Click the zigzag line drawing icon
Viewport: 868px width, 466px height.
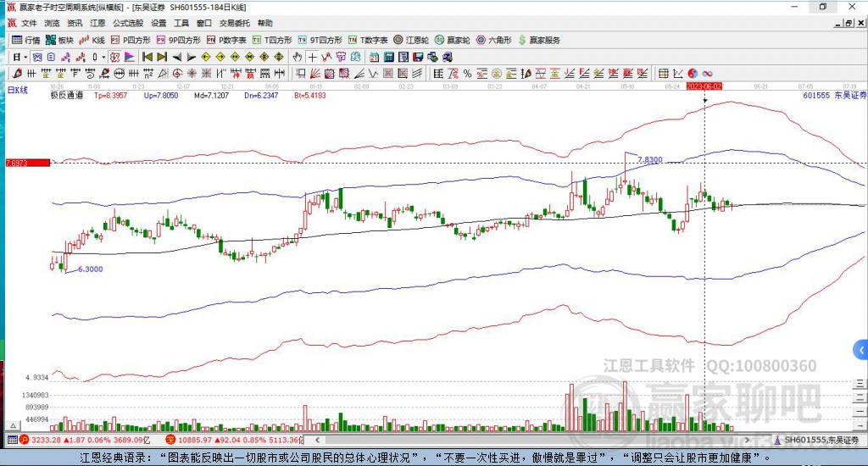(x=374, y=73)
